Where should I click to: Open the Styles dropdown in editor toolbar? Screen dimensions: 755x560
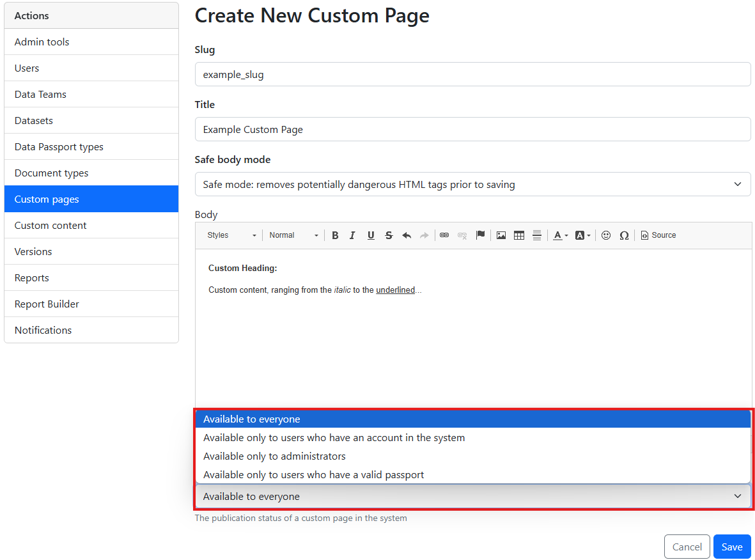(231, 235)
